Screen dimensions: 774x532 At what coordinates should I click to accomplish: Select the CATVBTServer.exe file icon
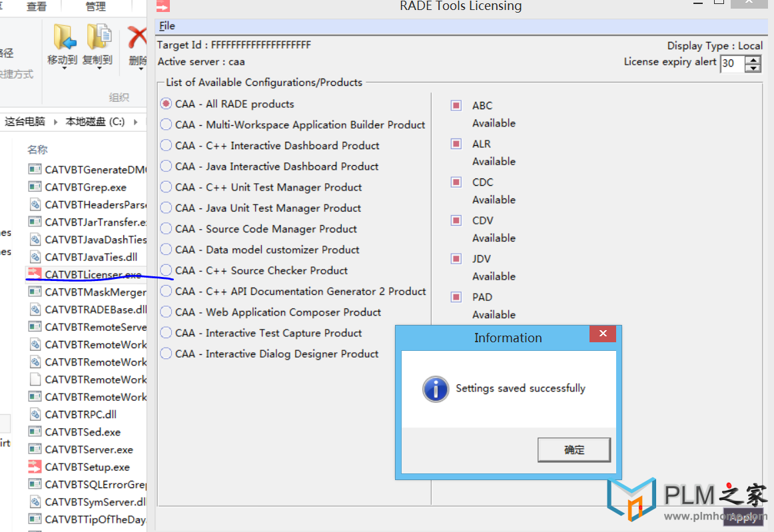35,449
